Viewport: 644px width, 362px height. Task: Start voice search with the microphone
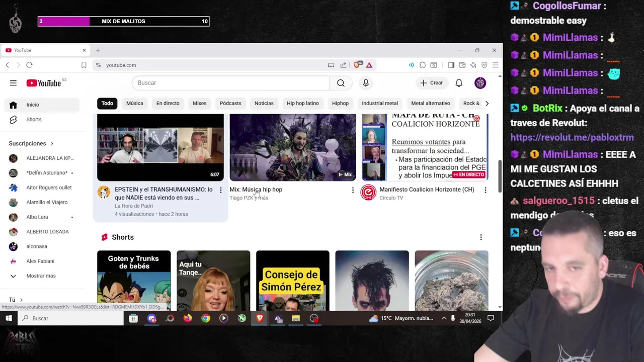366,83
